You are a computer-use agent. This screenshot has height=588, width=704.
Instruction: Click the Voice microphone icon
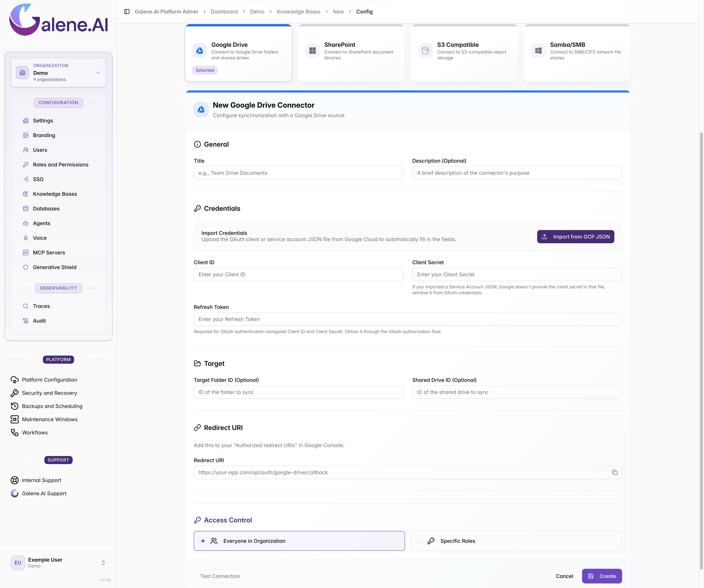tap(25, 238)
